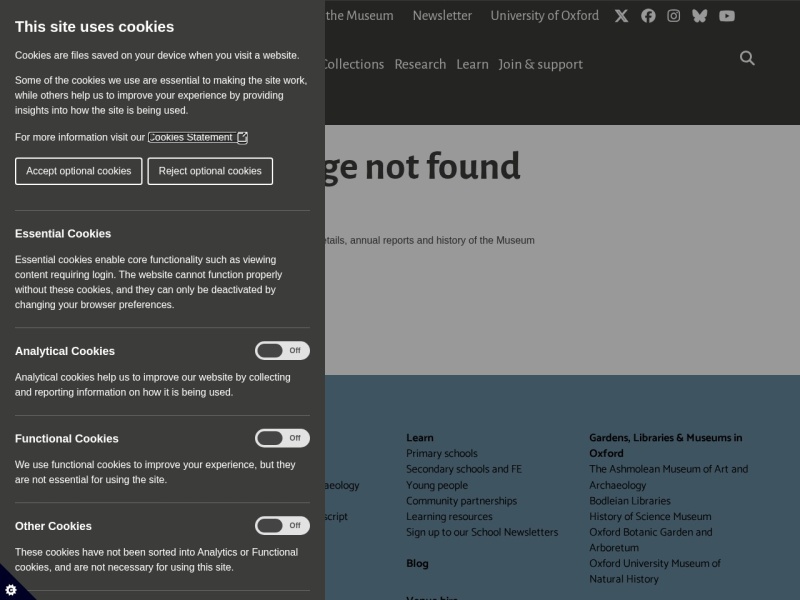Open the Young people footer link
Image resolution: width=800 pixels, height=600 pixels.
click(437, 485)
